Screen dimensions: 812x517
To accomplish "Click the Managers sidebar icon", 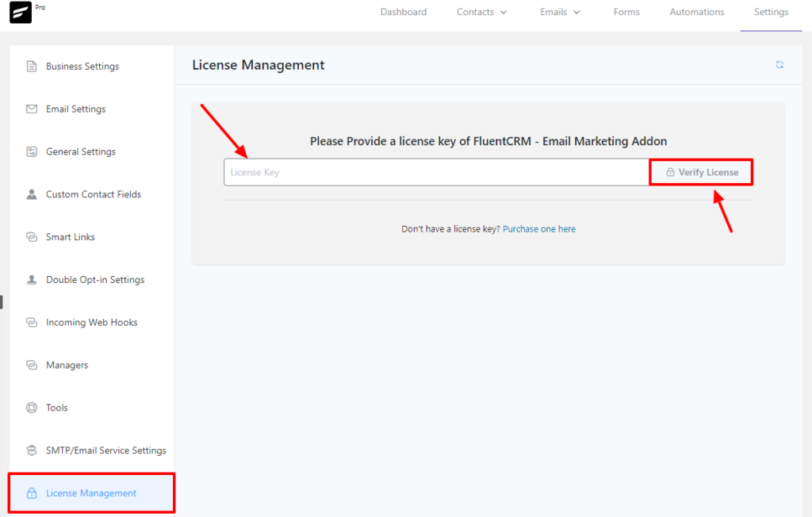I will 32,365.
